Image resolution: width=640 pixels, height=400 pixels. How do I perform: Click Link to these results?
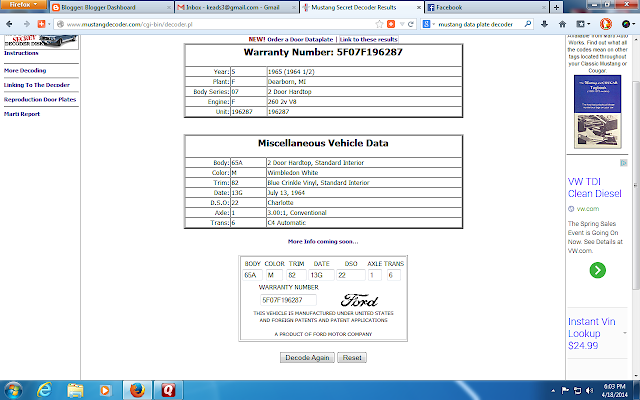click(x=368, y=40)
